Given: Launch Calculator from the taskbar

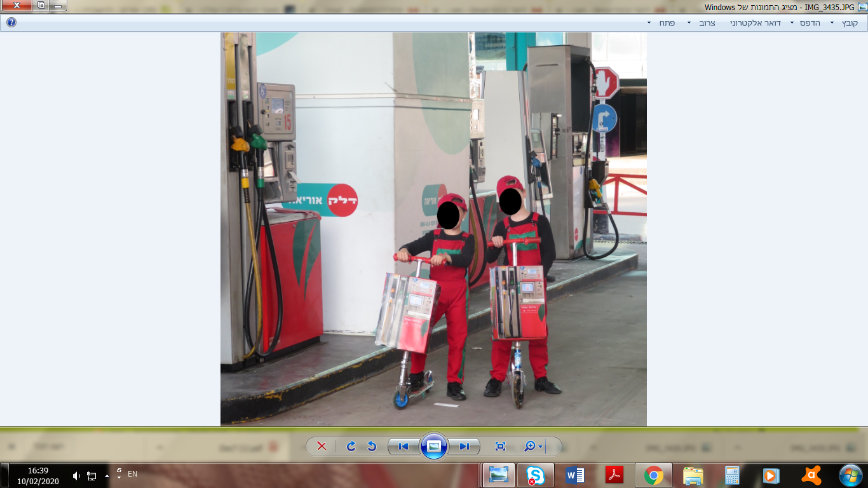Looking at the screenshot, I should [x=732, y=475].
